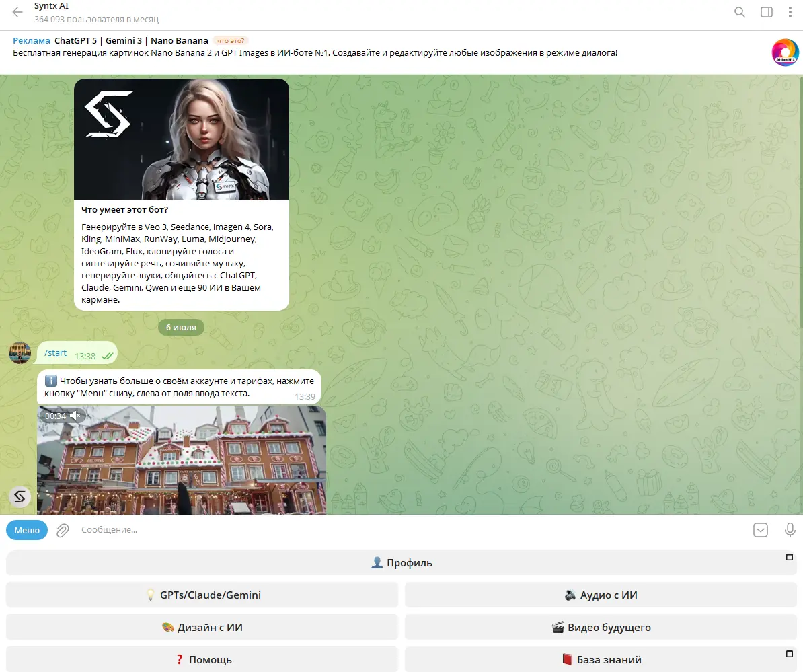Open Видео будущего button
This screenshot has height=672, width=803.
(x=601, y=628)
